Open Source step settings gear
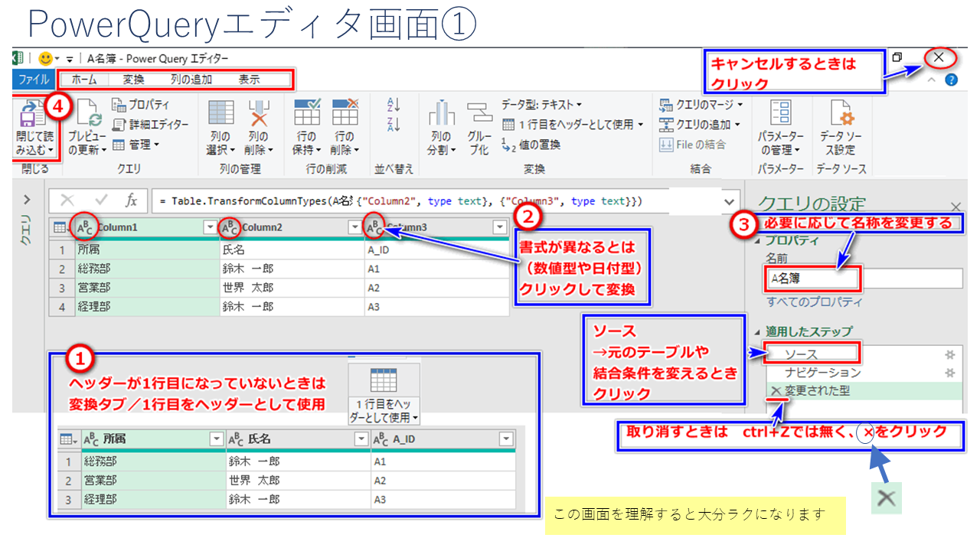The image size is (980, 551). [x=950, y=354]
